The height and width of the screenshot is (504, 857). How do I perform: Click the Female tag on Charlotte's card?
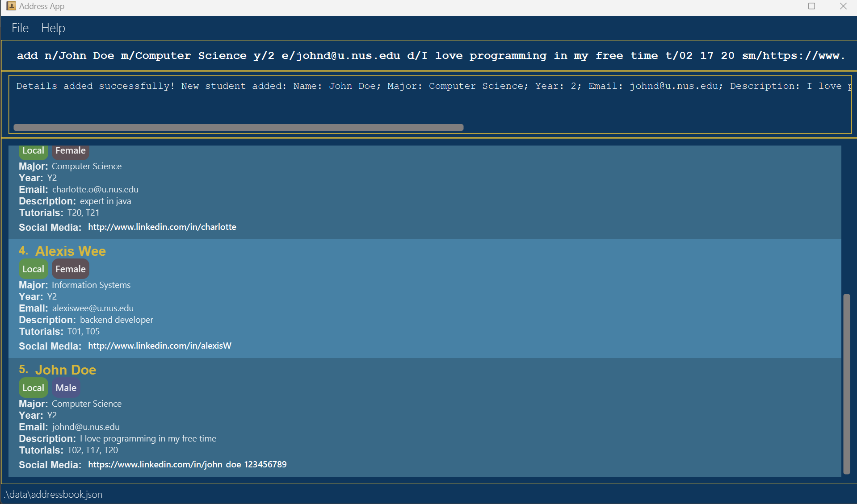tap(70, 151)
